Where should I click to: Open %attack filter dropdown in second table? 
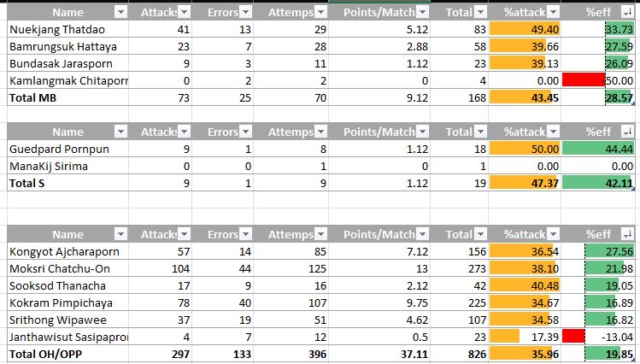click(554, 132)
